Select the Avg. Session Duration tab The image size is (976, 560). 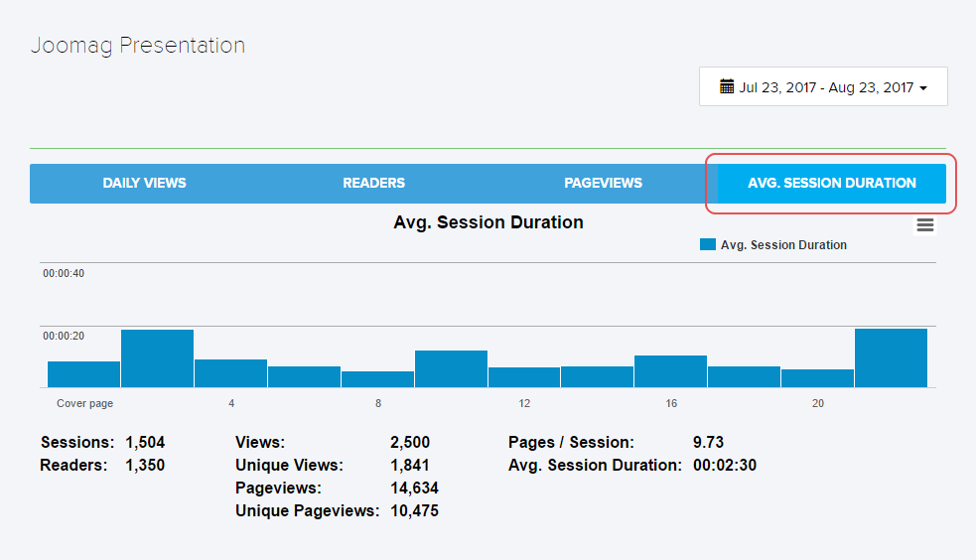[831, 184]
